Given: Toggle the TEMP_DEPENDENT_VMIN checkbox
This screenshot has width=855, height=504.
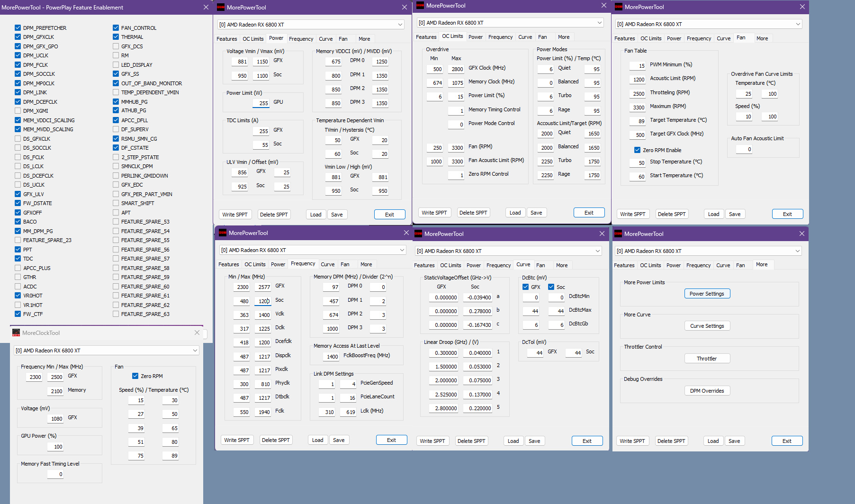Looking at the screenshot, I should 116,92.
